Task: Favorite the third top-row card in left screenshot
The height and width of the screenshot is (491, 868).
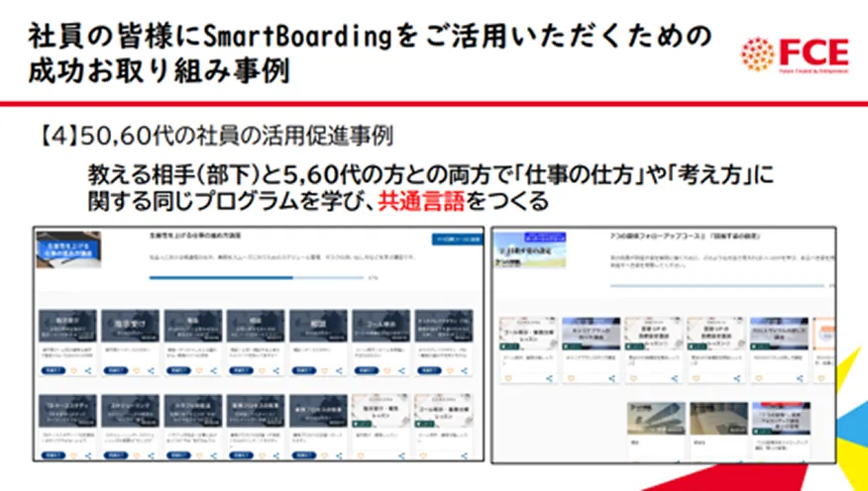Action: [199, 371]
